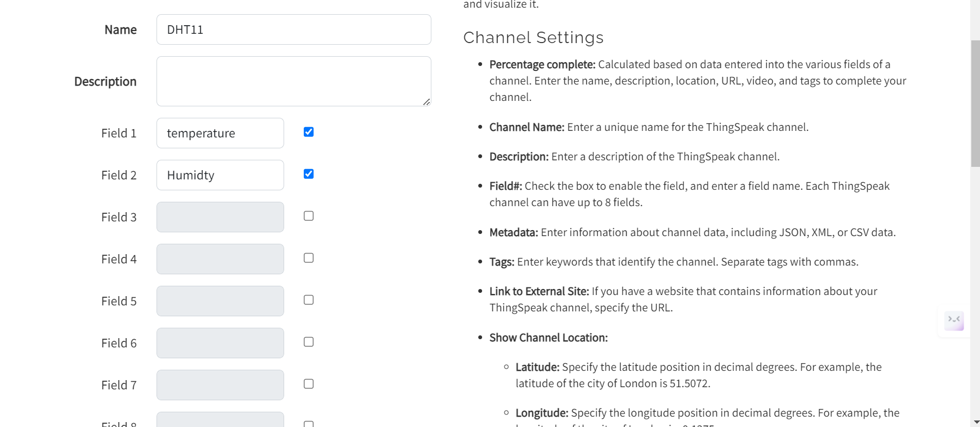This screenshot has width=980, height=427.
Task: Enable the Field 6 checkbox
Action: 309,342
